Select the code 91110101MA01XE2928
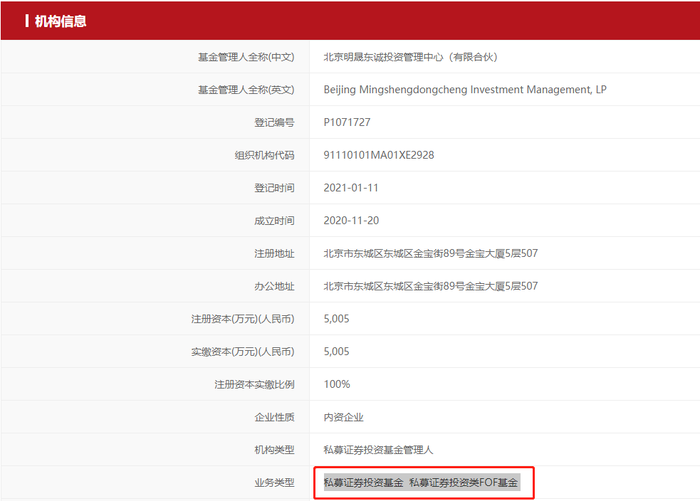Screen dimensions: 700x501 379,155
